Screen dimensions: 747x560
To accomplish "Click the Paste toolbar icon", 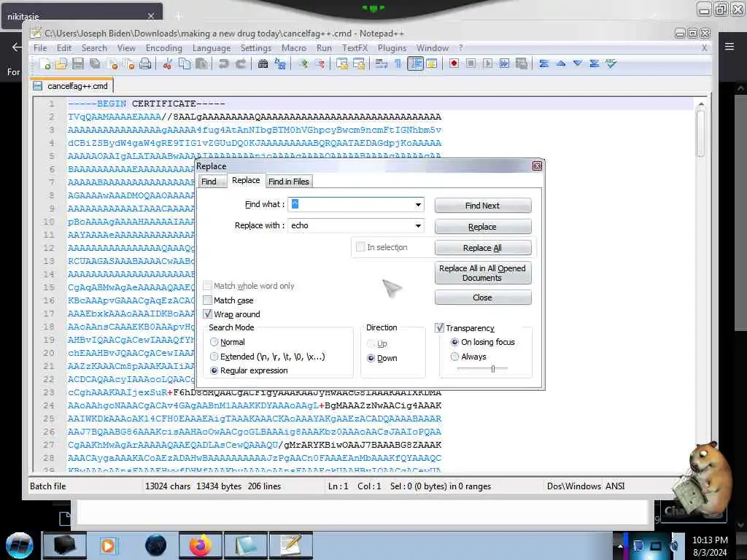I will click(201, 64).
